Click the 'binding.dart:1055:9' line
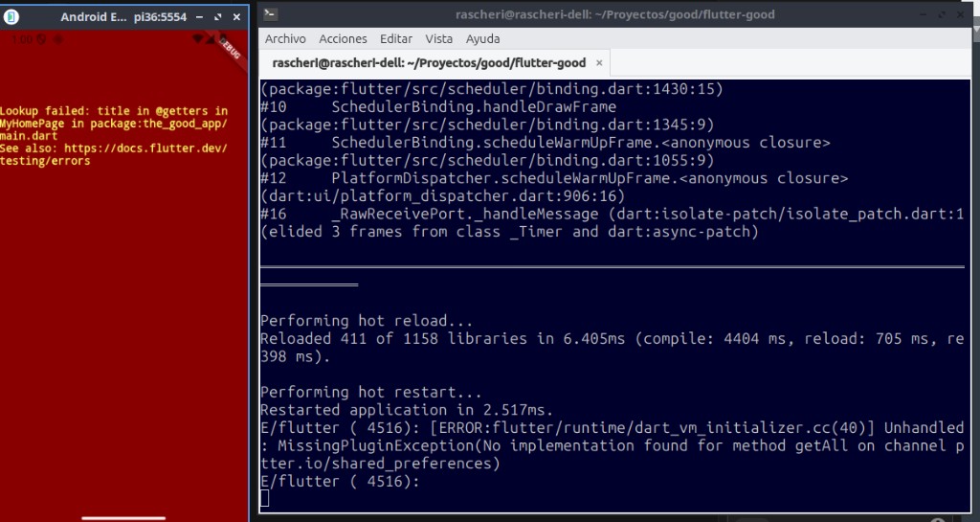 click(x=487, y=161)
